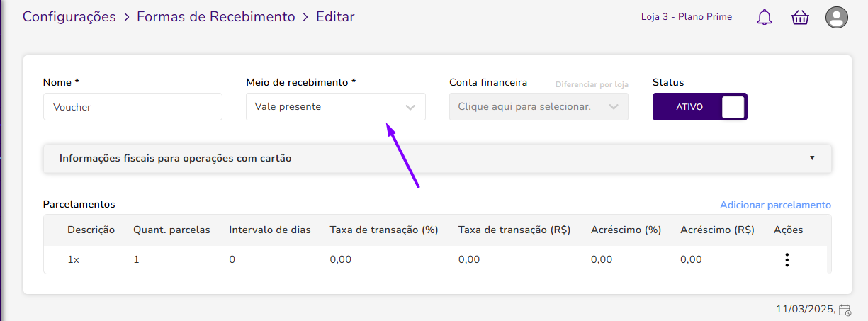868x321 pixels.
Task: Click the Acréscimo (%) column header
Action: 626,230
